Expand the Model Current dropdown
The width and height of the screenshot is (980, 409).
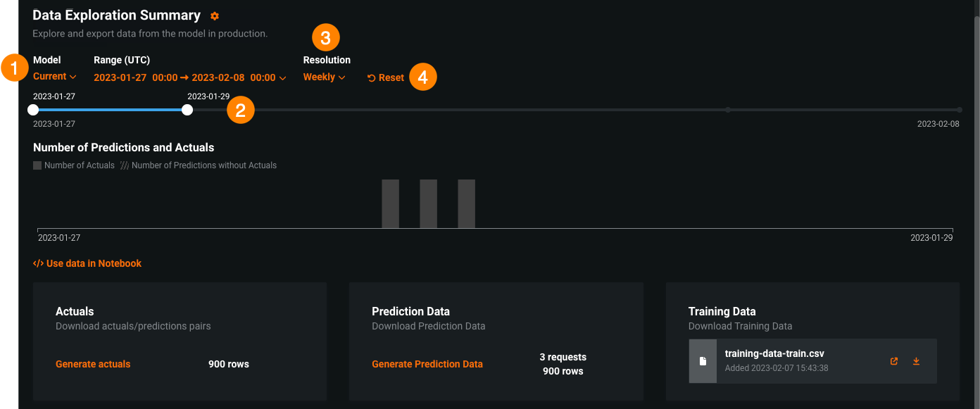tap(54, 77)
